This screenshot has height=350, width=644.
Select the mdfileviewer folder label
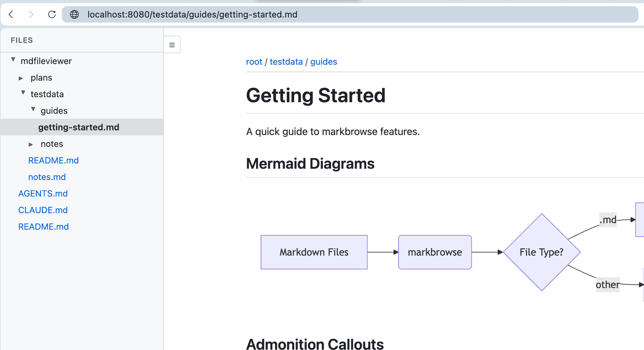(46, 61)
